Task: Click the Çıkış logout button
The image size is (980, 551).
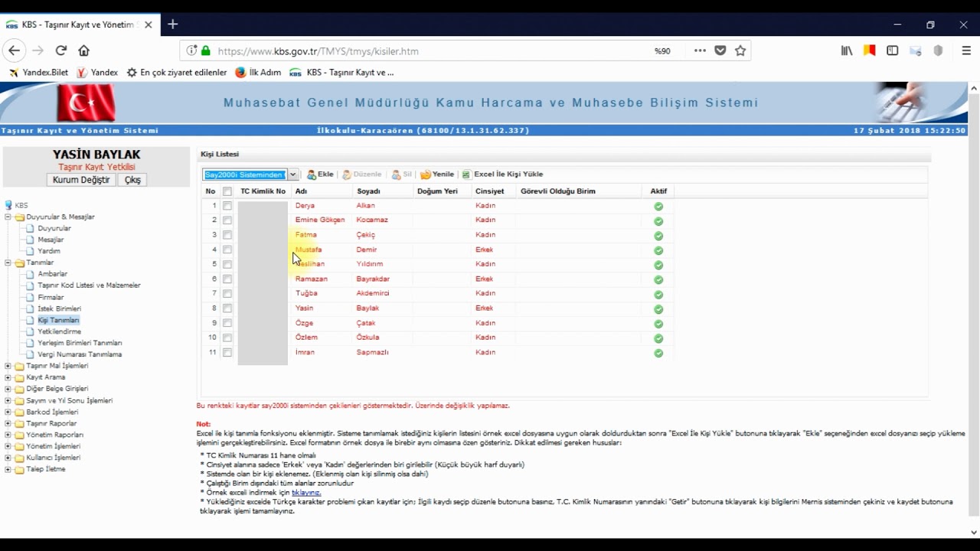Action: point(133,180)
